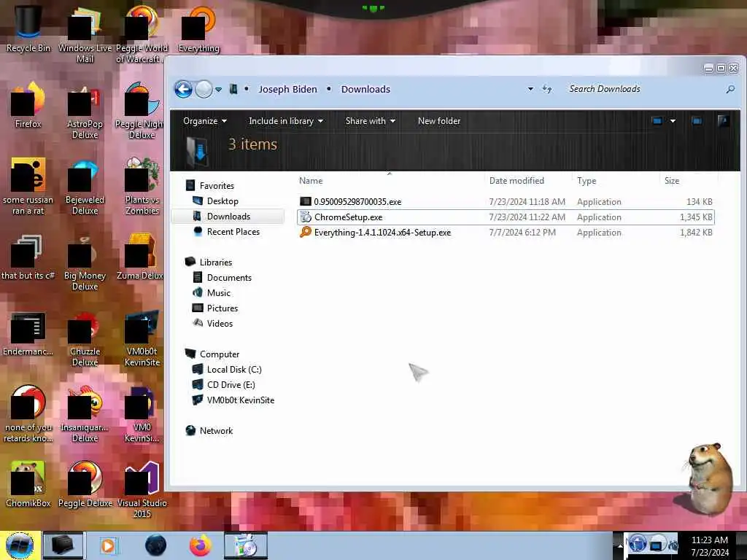Open media player taskbar icon
This screenshot has height=560, width=747.
[x=108, y=545]
